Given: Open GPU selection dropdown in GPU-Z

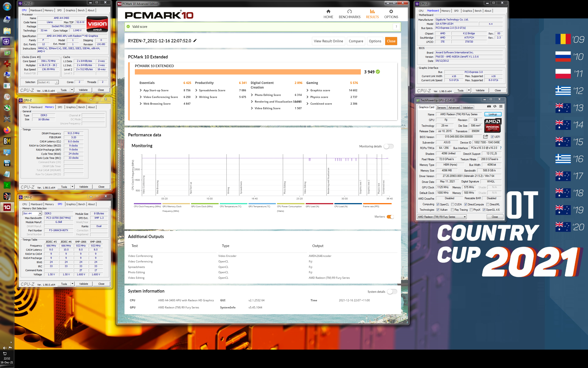Looking at the screenshot, I should [x=442, y=217].
